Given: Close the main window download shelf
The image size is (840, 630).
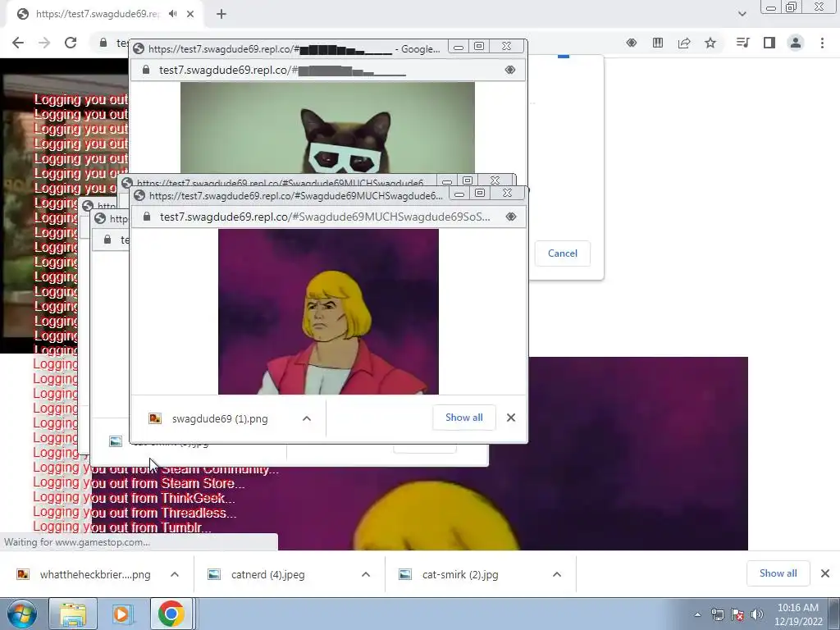Looking at the screenshot, I should coord(825,573).
